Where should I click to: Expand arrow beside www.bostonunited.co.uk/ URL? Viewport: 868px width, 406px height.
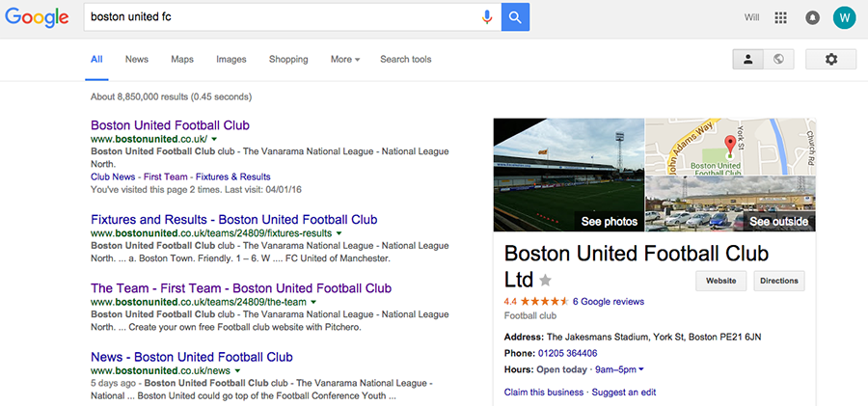pyautogui.click(x=214, y=139)
